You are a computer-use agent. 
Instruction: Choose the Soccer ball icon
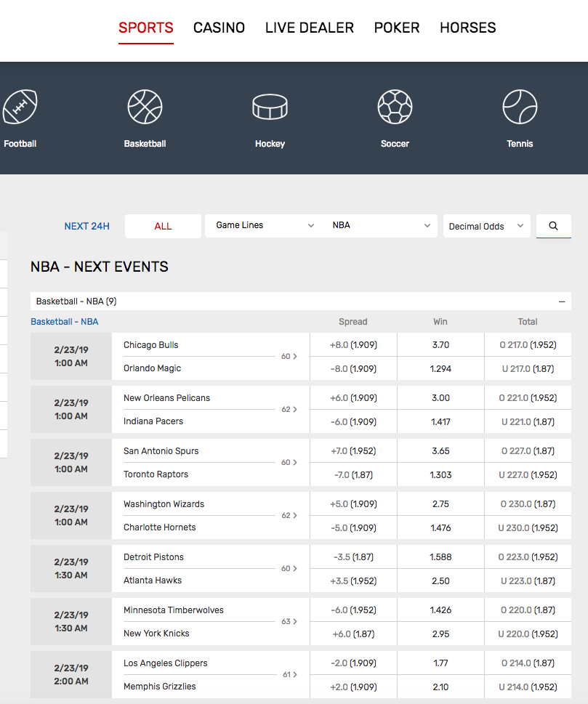coord(395,107)
